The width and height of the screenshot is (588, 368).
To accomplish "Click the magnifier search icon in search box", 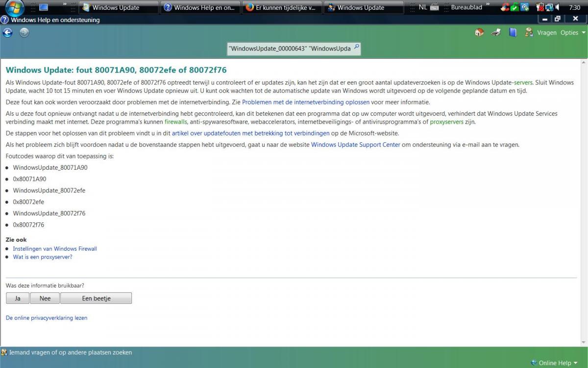I will [356, 48].
